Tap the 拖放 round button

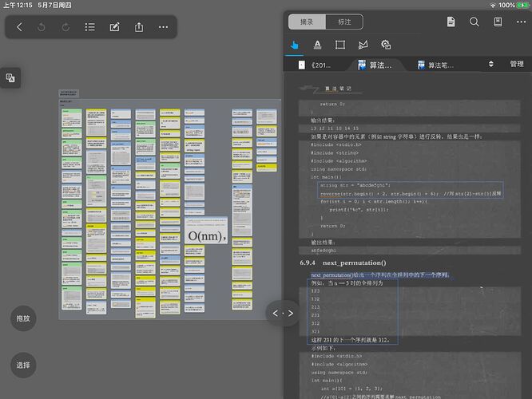pyautogui.click(x=23, y=318)
